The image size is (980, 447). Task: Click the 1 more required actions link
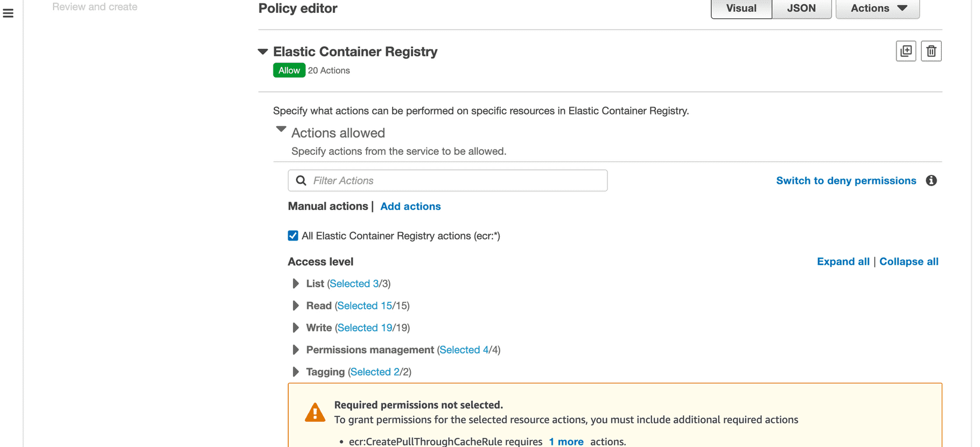pyautogui.click(x=566, y=441)
